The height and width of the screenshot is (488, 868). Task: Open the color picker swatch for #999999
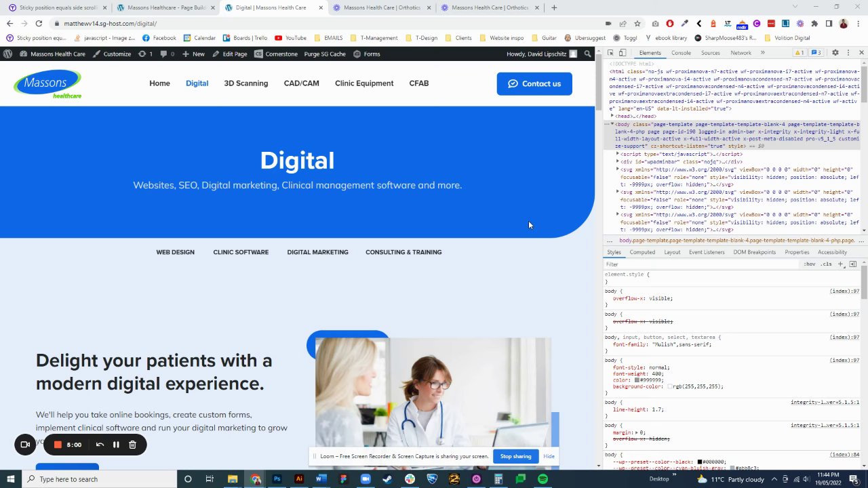[x=637, y=380]
